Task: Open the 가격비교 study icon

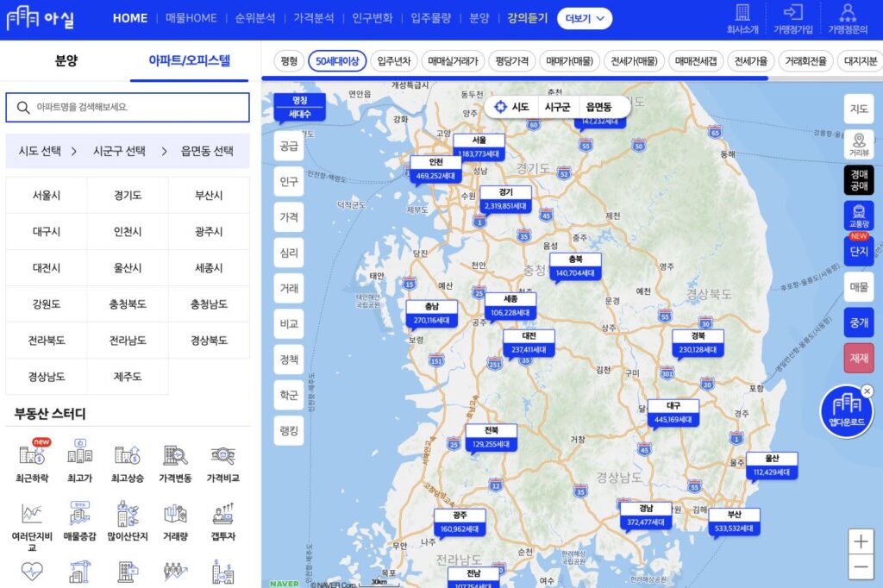Action: [x=223, y=454]
